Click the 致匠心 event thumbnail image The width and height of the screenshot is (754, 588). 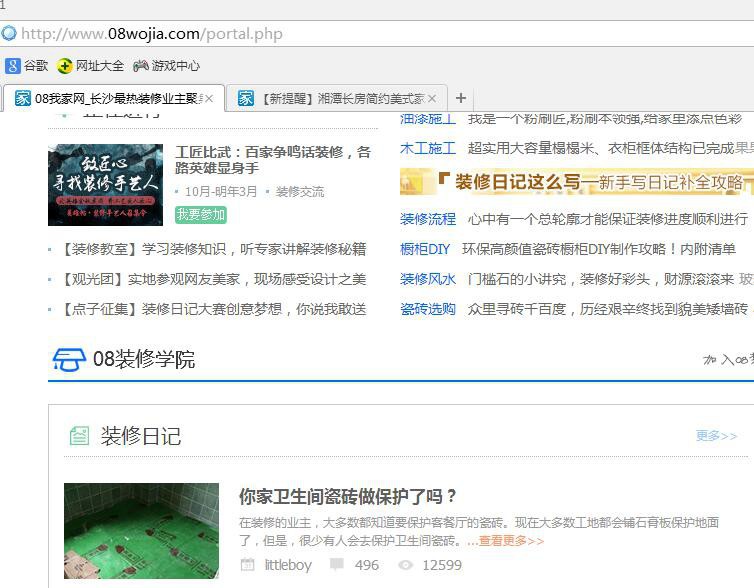(x=105, y=185)
